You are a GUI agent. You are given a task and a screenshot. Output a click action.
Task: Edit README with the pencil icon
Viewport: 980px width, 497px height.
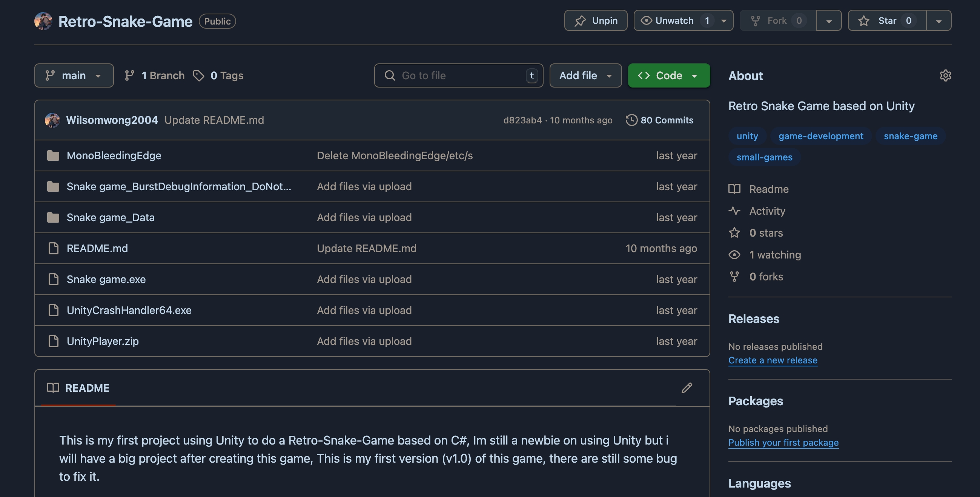[x=687, y=388]
